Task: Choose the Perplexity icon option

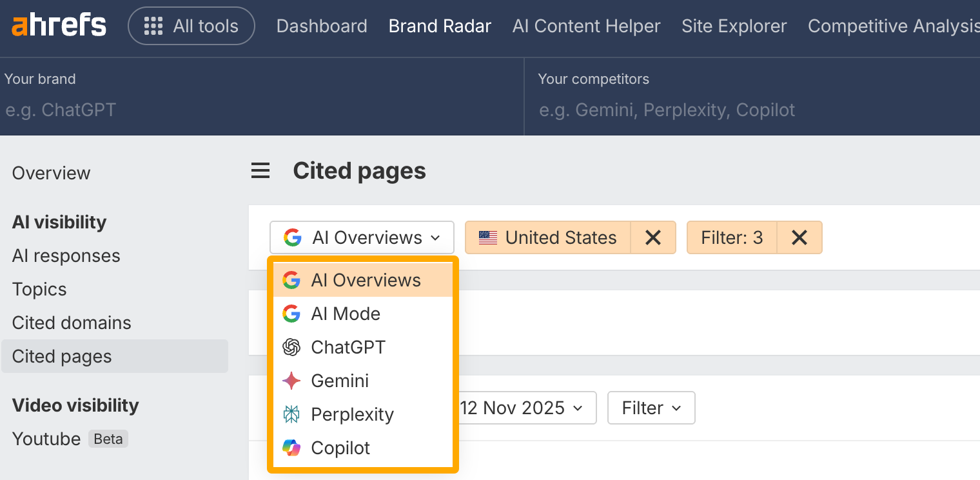Action: click(x=291, y=414)
